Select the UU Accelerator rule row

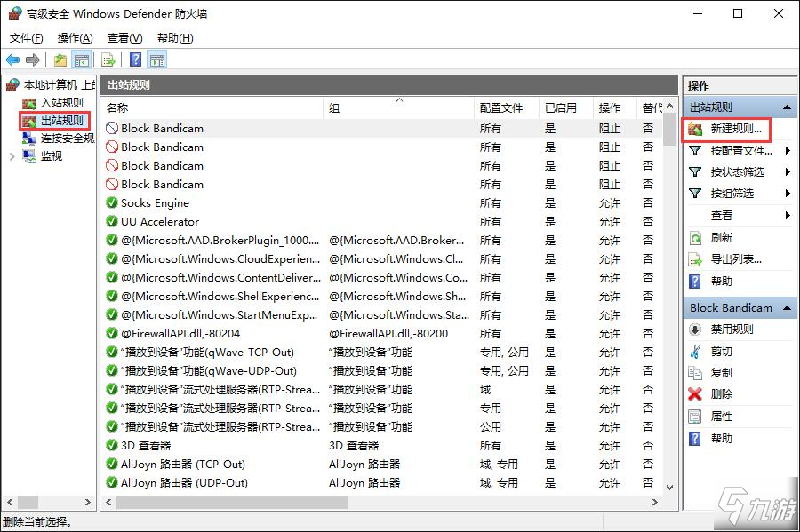[381, 222]
